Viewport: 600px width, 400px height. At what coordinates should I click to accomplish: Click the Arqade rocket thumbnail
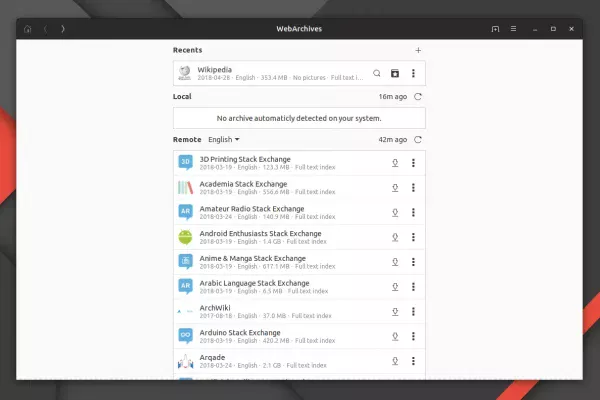point(186,361)
